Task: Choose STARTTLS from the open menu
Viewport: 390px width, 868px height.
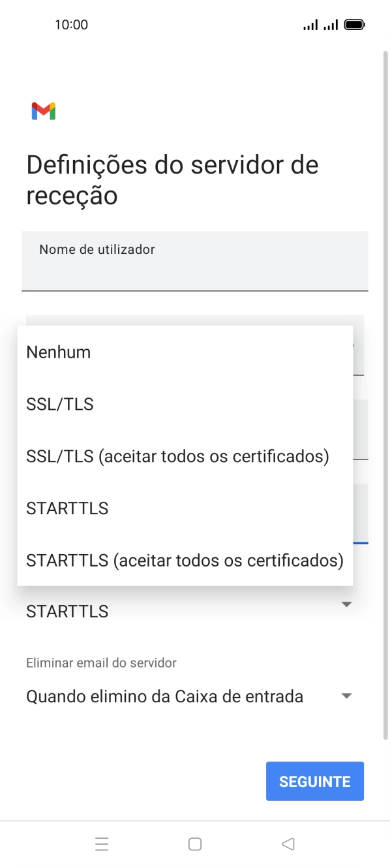Action: pyautogui.click(x=67, y=508)
